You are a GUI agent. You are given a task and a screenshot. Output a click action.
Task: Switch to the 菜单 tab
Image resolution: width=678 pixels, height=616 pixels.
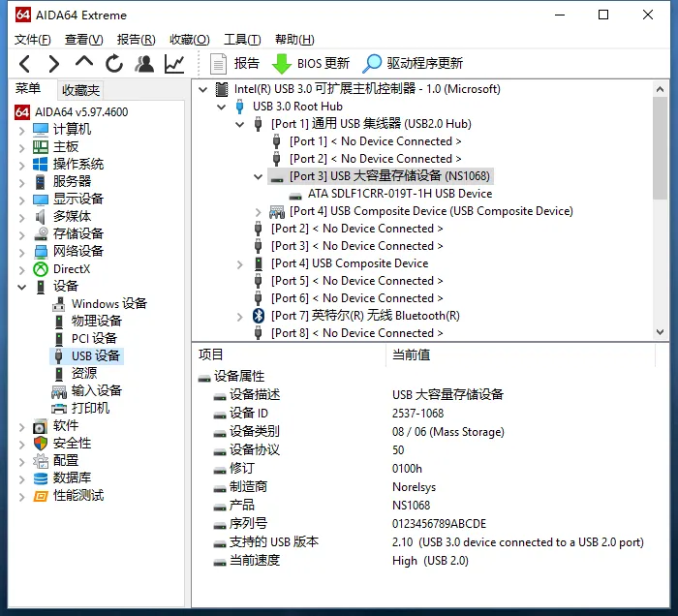(x=28, y=88)
